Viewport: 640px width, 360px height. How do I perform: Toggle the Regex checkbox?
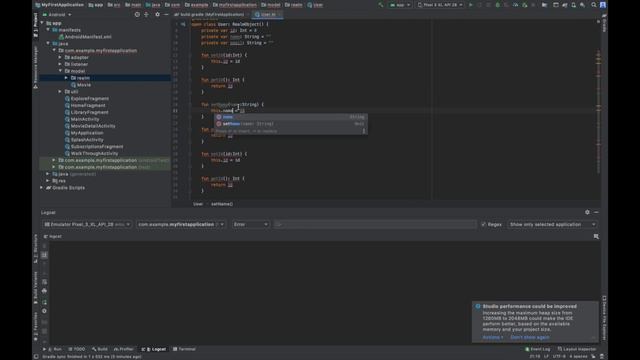pyautogui.click(x=484, y=224)
